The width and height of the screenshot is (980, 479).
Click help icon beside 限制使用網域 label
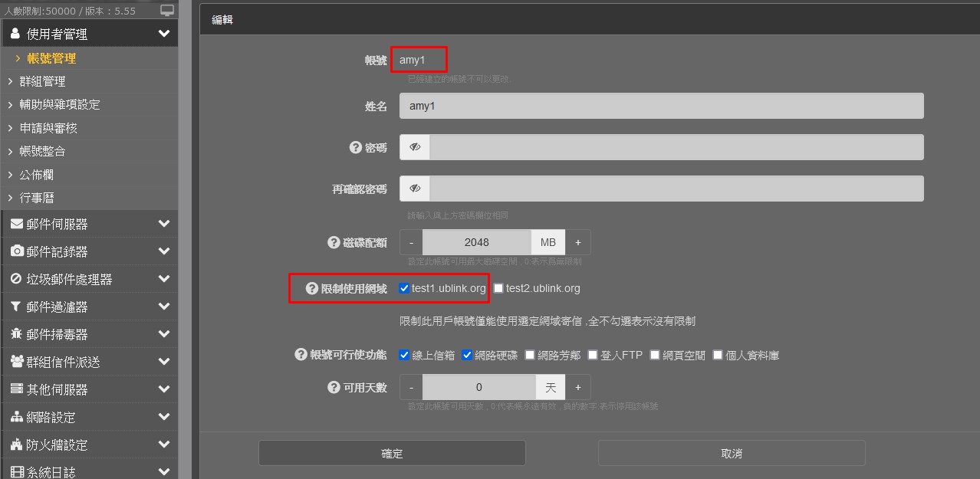coord(311,288)
